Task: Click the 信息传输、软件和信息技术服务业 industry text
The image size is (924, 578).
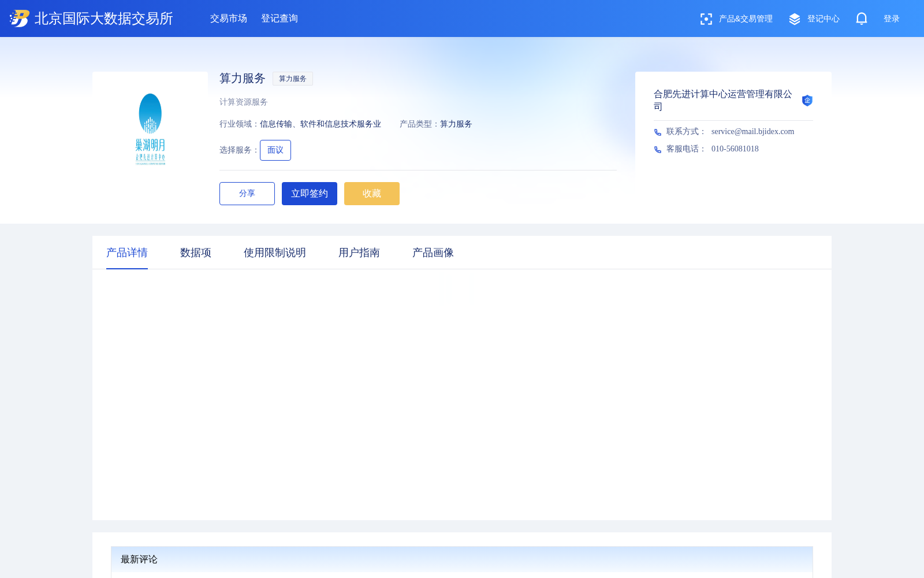Action: tap(321, 124)
